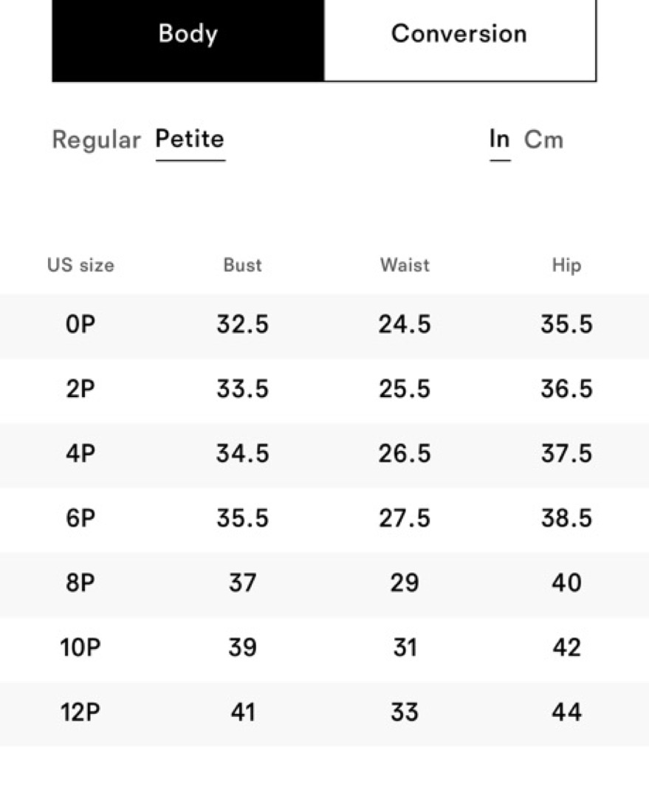Select the 6P size row label
649x812 pixels.
[80, 518]
